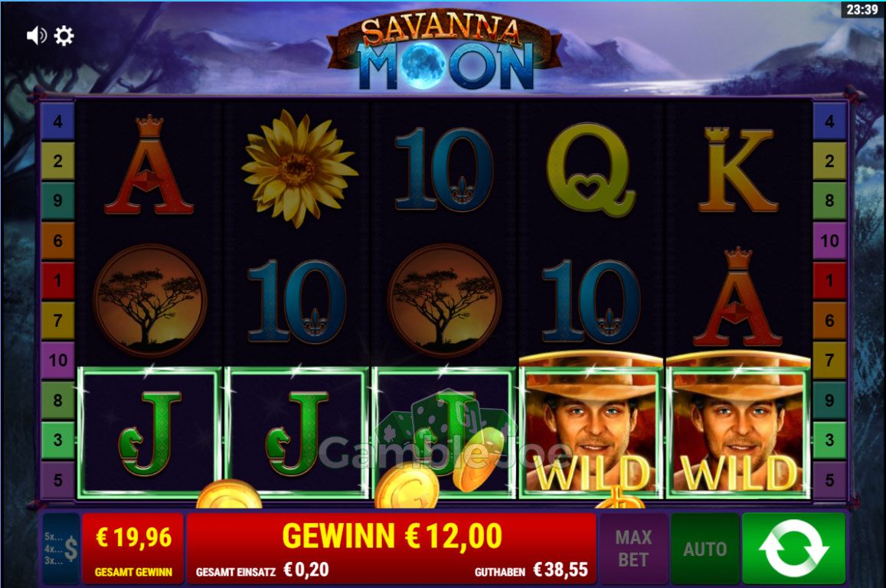Click the sunflower symbol on reel two

[299, 168]
